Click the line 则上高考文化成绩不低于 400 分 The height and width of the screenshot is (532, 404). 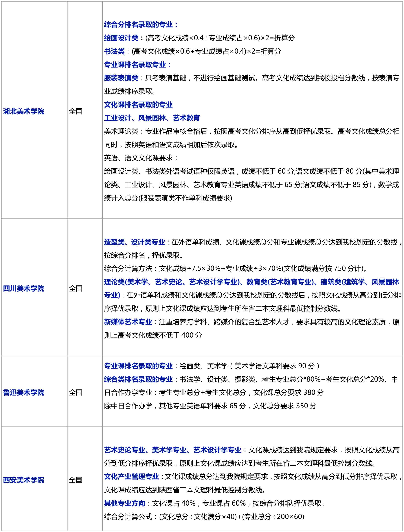tap(153, 335)
